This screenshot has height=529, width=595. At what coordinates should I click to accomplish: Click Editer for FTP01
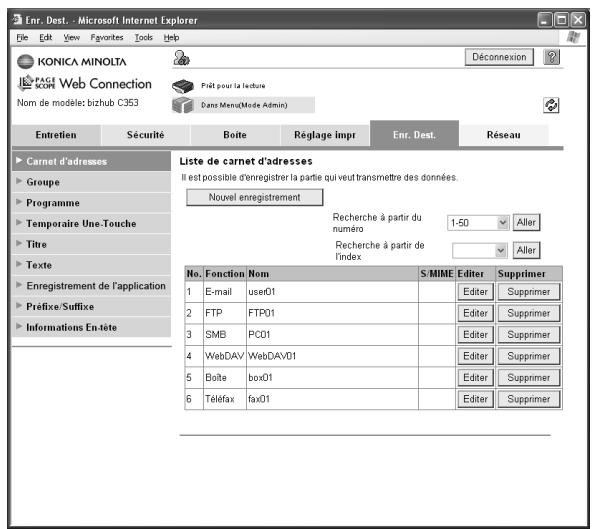coord(475,313)
